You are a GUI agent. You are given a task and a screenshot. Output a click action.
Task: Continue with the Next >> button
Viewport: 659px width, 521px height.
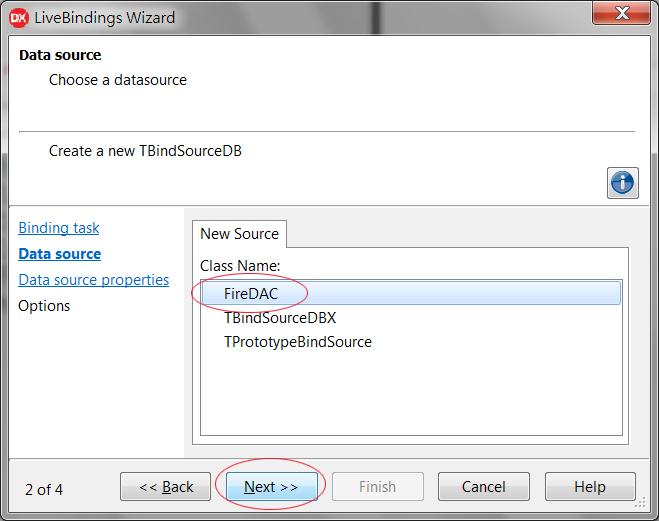[272, 487]
